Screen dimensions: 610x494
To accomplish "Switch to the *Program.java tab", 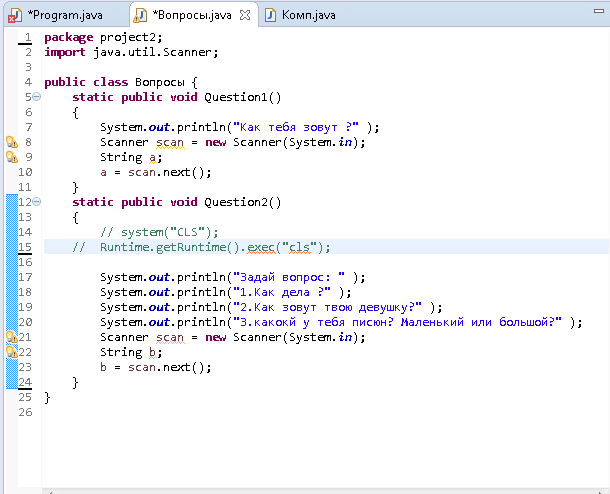I will click(65, 15).
